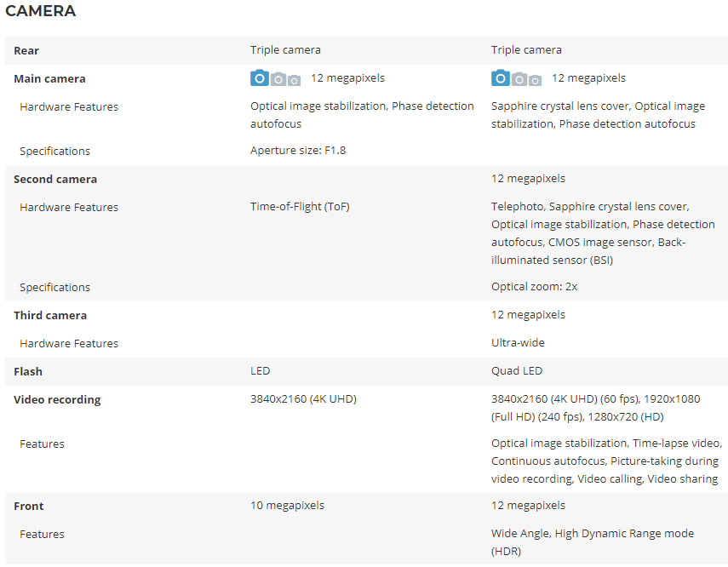Click the Flash row label
The image size is (728, 567).
28,371
